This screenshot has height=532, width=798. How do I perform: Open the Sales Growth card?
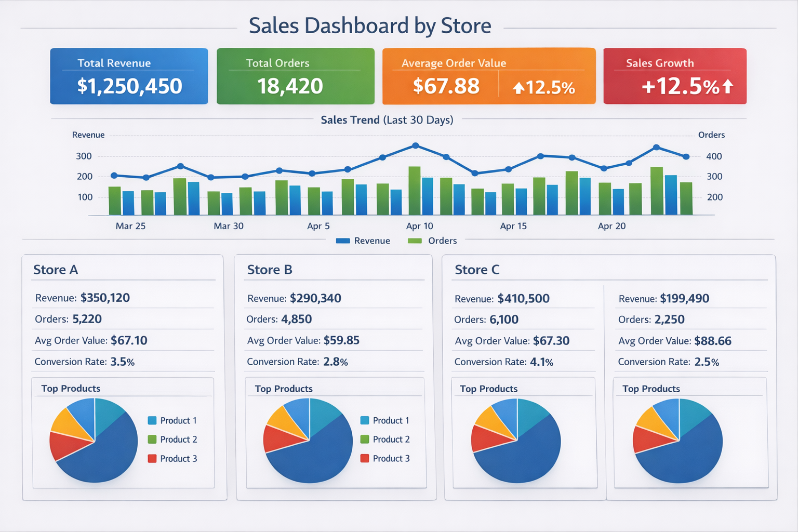674,76
